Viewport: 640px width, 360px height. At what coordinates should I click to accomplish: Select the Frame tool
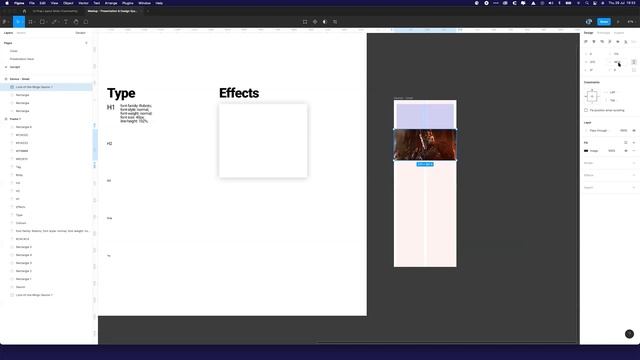point(31,22)
